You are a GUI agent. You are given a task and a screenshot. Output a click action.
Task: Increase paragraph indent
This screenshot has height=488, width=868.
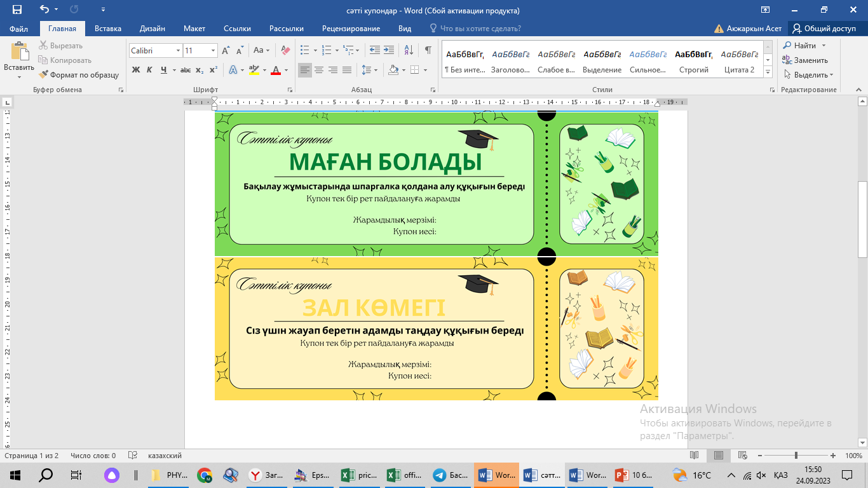point(388,50)
